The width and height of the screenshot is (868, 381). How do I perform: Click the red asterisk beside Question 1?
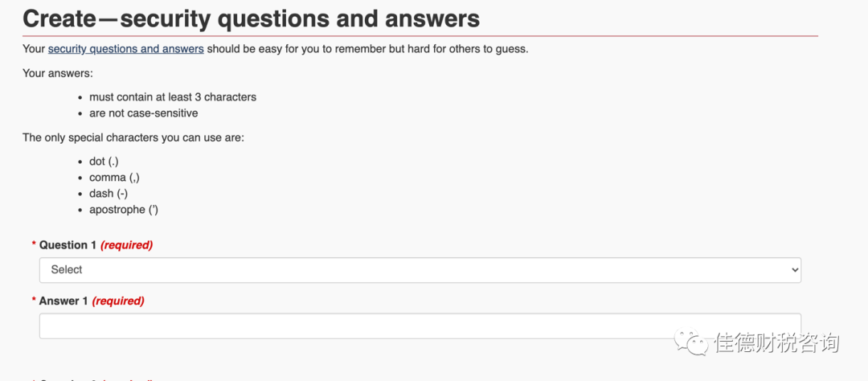pyautogui.click(x=34, y=244)
